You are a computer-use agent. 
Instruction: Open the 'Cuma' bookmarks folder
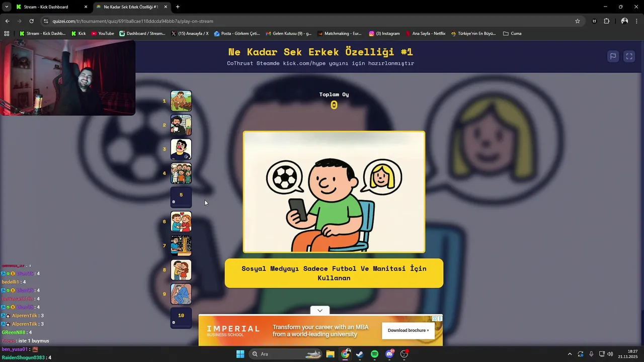tap(512, 34)
